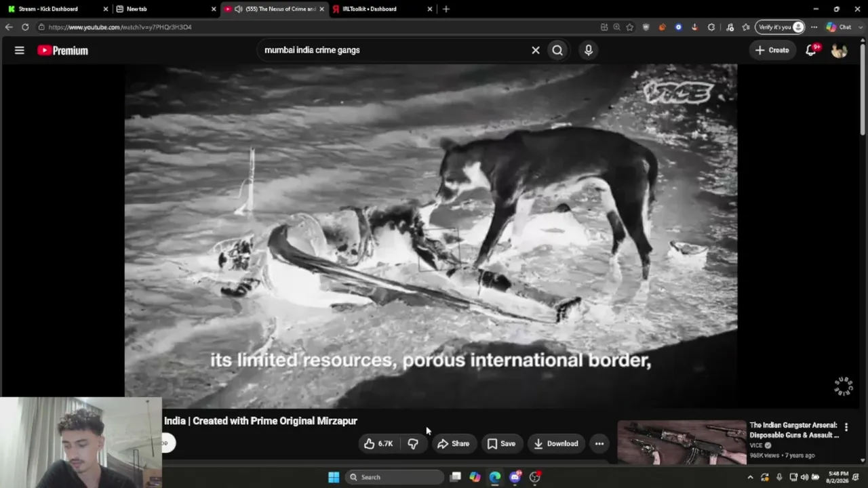
Task: Go to YouTube Premium home logo
Action: tap(62, 50)
